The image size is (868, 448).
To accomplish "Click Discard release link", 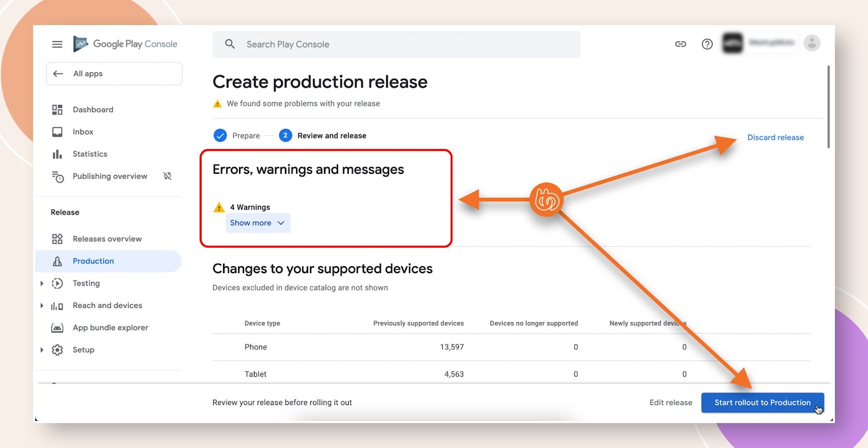I will 775,138.
